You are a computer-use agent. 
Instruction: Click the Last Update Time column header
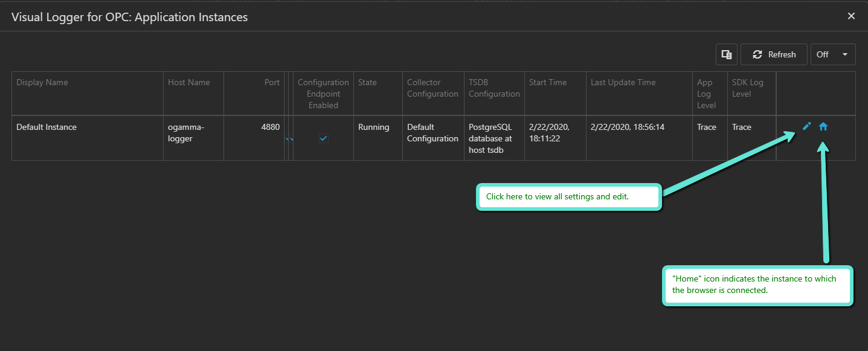click(x=623, y=83)
